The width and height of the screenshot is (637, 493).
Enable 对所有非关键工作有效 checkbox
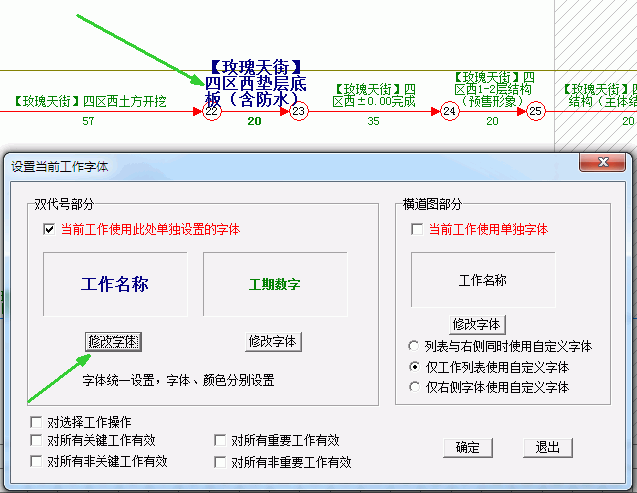[x=37, y=462]
